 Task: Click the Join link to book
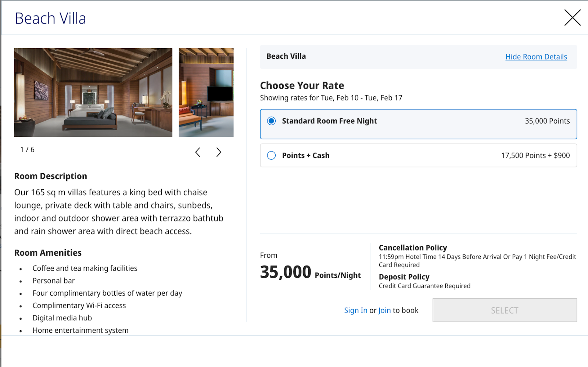pos(384,310)
